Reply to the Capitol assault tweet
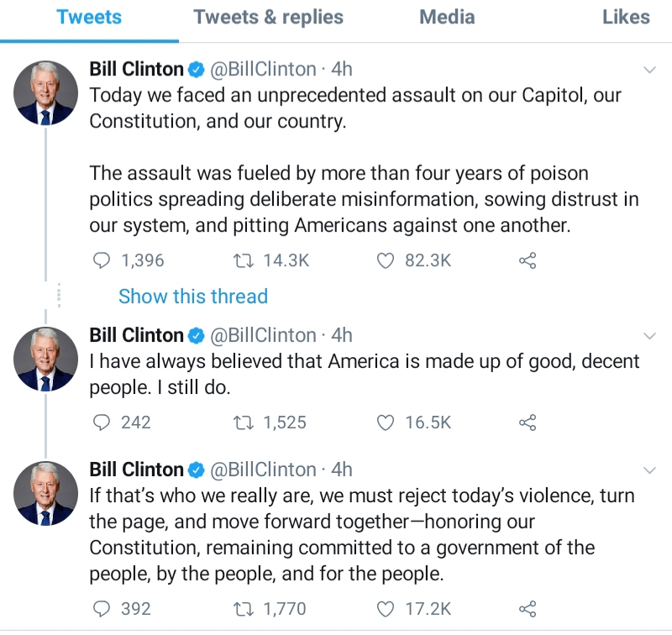This screenshot has height=635, width=672. pos(102,261)
